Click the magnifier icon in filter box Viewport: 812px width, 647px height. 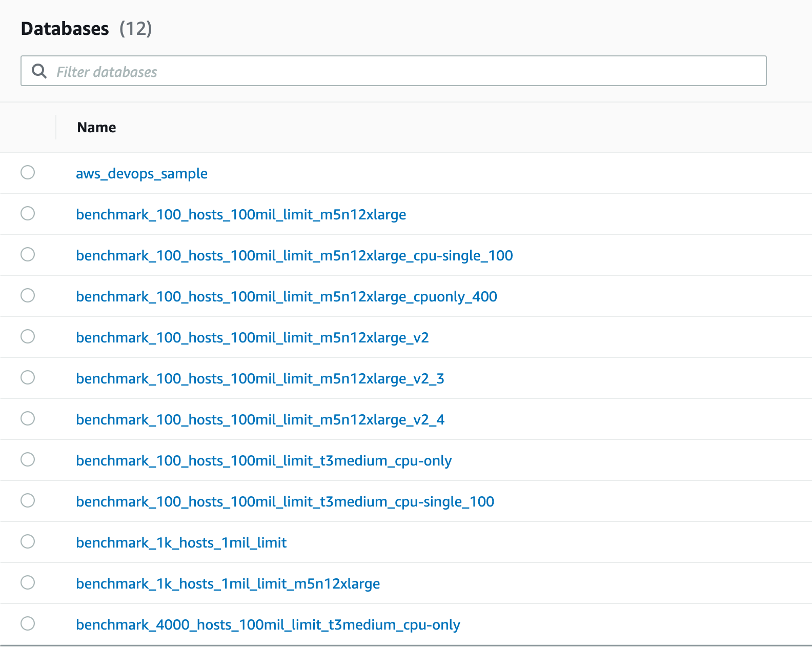pos(39,71)
